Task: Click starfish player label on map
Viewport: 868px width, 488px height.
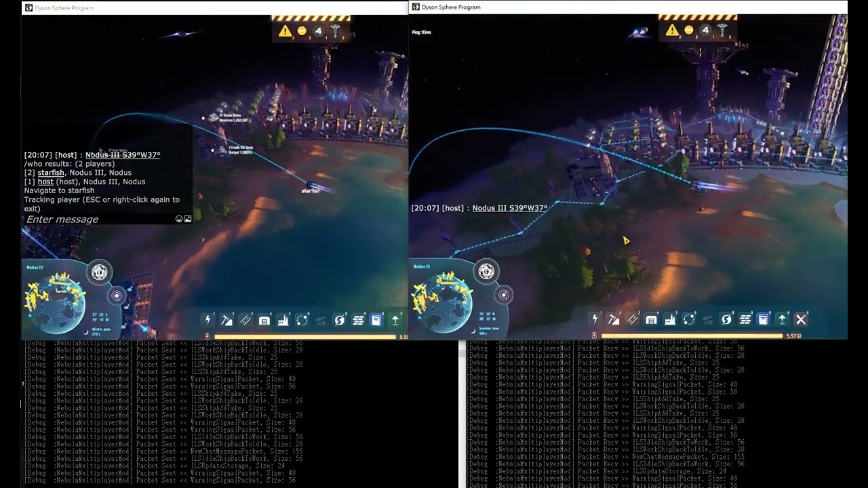Action: point(311,191)
